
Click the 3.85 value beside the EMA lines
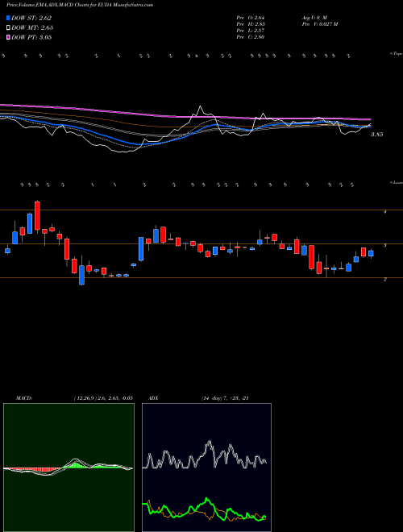click(x=376, y=135)
